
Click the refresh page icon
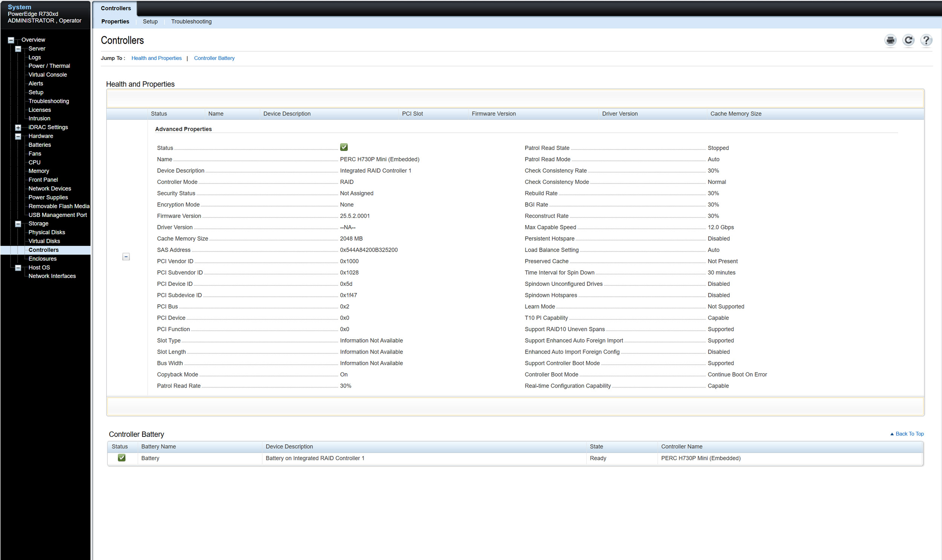908,40
